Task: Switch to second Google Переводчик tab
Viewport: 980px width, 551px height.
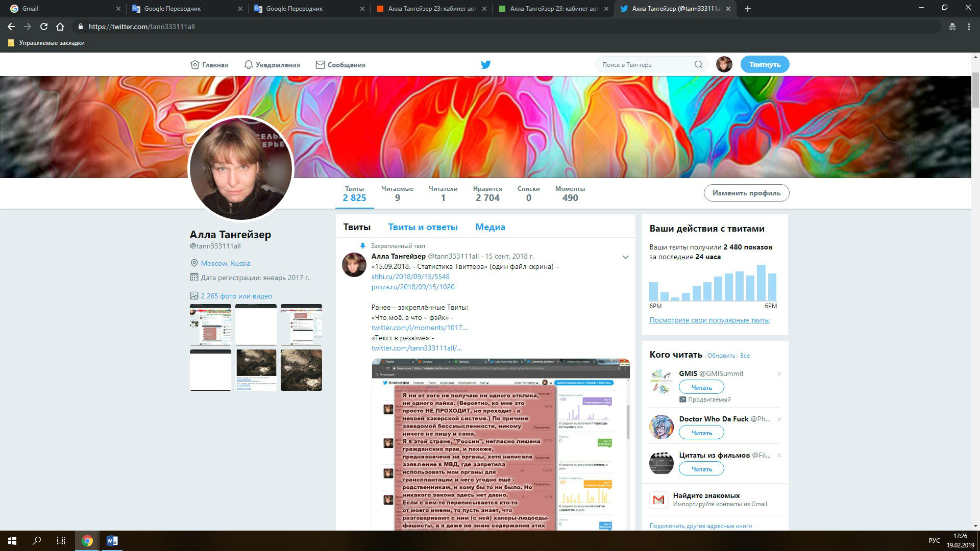Action: tap(308, 9)
